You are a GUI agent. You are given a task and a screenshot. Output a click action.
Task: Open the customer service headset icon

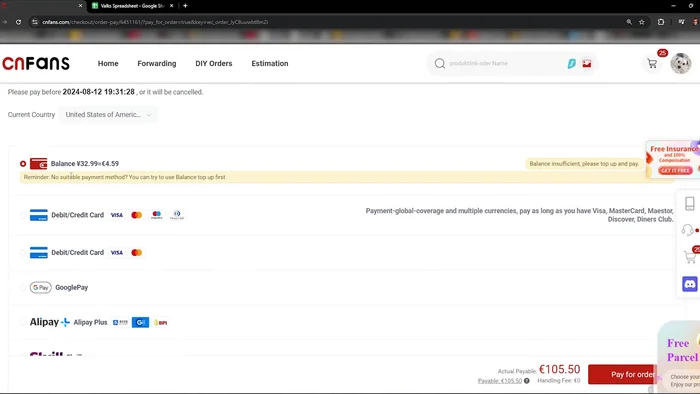[688, 230]
